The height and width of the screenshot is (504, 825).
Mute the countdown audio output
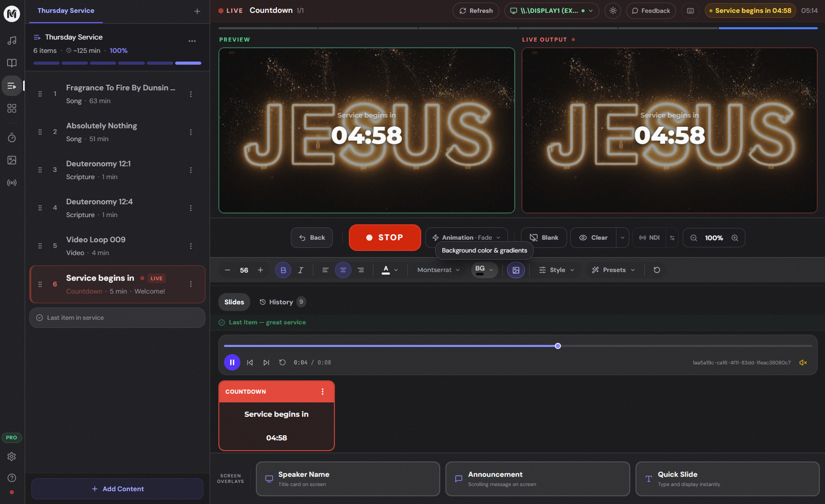click(803, 362)
